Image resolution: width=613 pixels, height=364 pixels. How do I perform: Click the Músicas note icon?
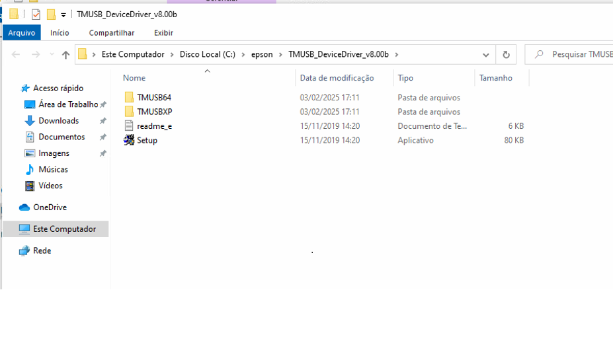tap(30, 169)
